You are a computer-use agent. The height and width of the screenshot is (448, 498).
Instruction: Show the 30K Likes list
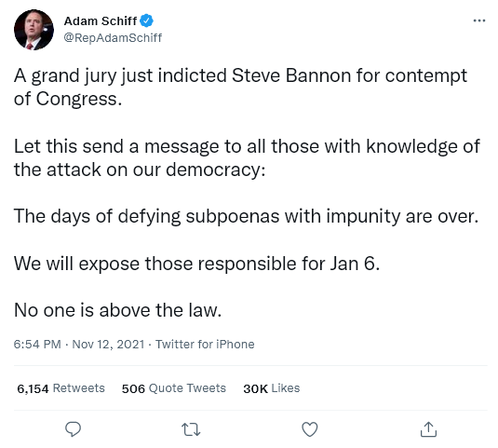pos(272,388)
